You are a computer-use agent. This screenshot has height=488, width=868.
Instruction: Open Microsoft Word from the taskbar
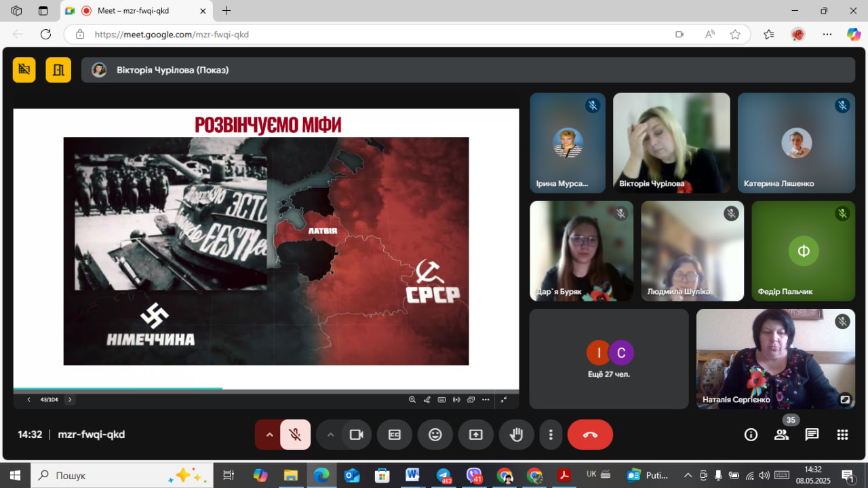(412, 475)
